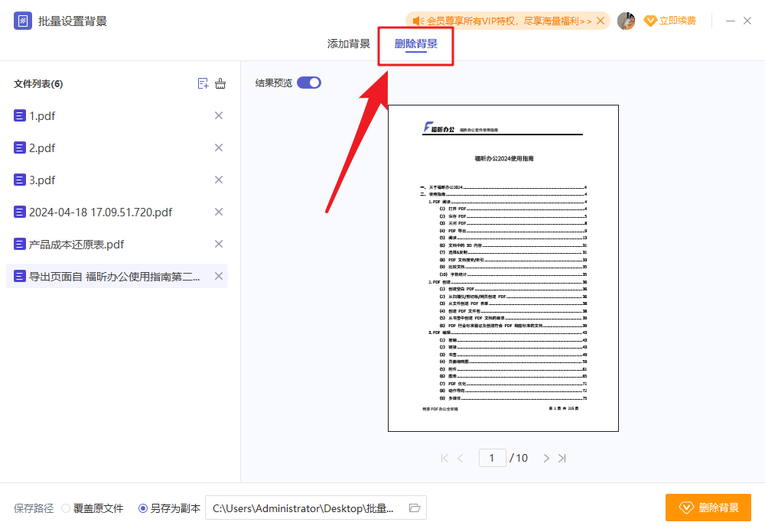Click the VIP diamond icon

650,21
